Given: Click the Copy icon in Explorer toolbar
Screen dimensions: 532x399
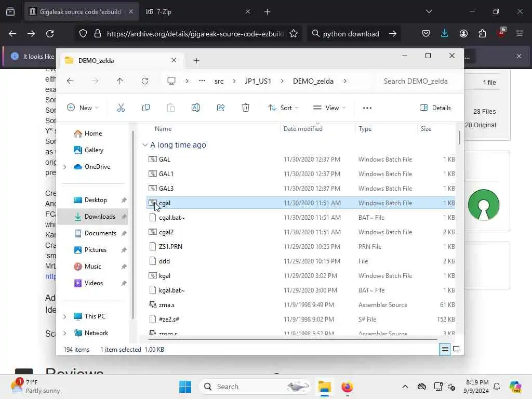Looking at the screenshot, I should (x=146, y=108).
